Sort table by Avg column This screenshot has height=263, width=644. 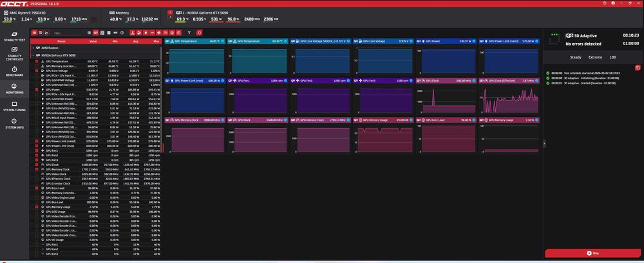(x=135, y=41)
